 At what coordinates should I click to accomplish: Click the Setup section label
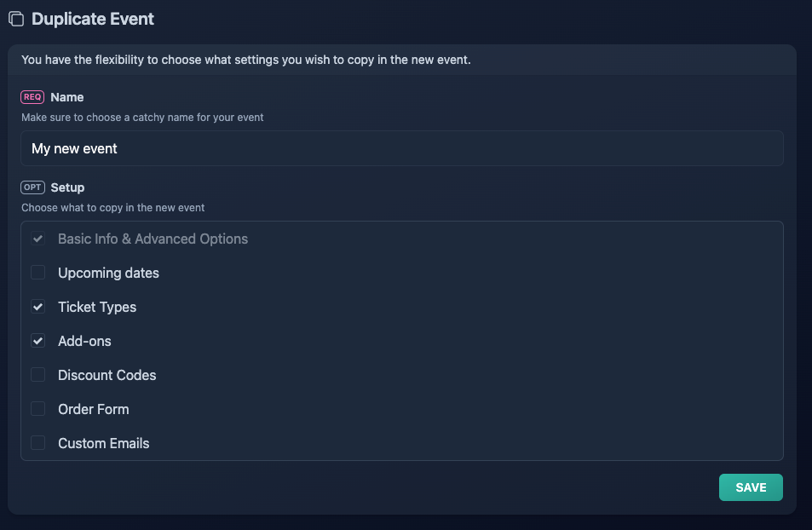click(x=67, y=187)
